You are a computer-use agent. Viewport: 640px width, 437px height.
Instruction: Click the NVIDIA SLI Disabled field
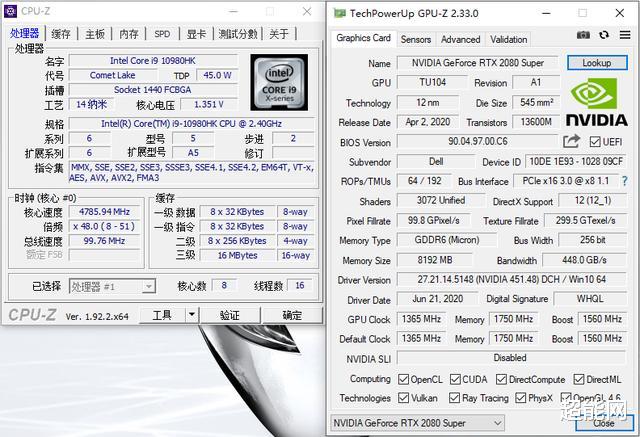[x=510, y=358]
